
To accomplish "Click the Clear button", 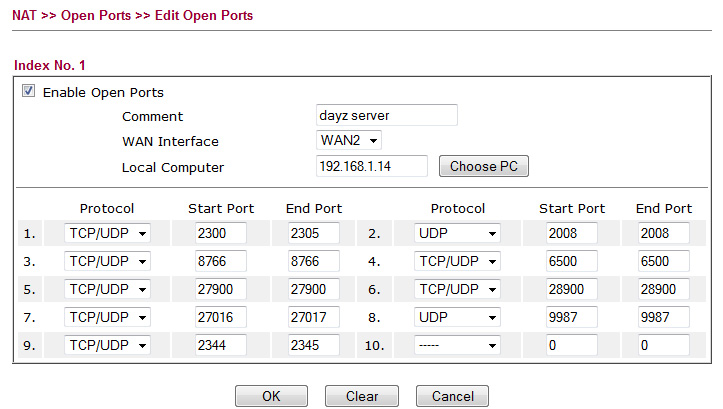I will [x=362, y=397].
